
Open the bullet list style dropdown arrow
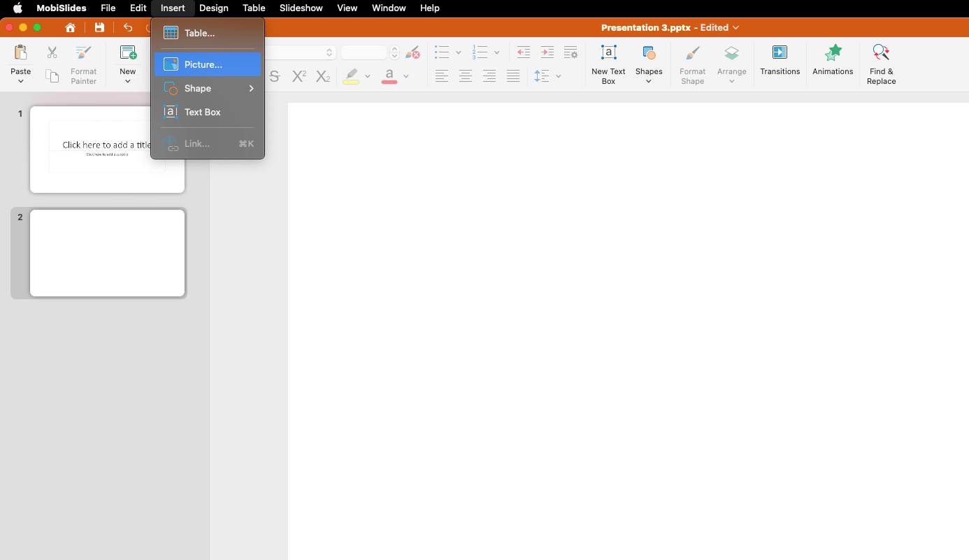click(459, 52)
